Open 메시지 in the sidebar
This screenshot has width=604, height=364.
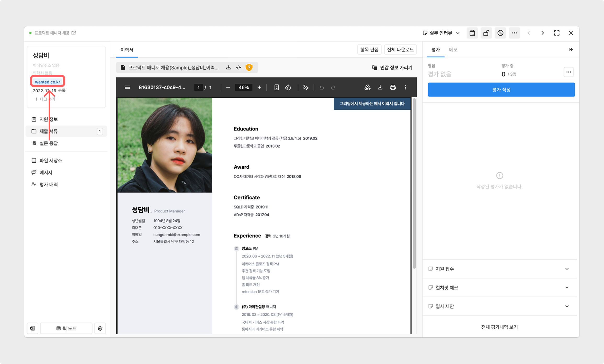point(66,173)
